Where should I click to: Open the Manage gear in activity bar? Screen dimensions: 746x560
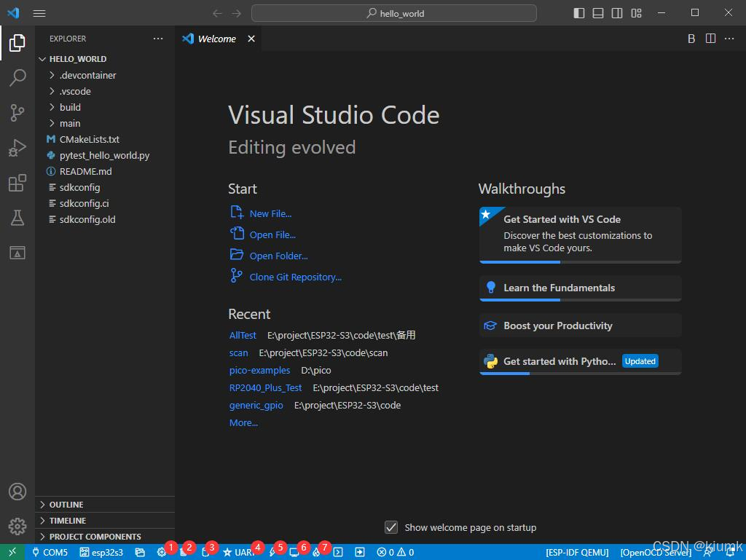(17, 527)
